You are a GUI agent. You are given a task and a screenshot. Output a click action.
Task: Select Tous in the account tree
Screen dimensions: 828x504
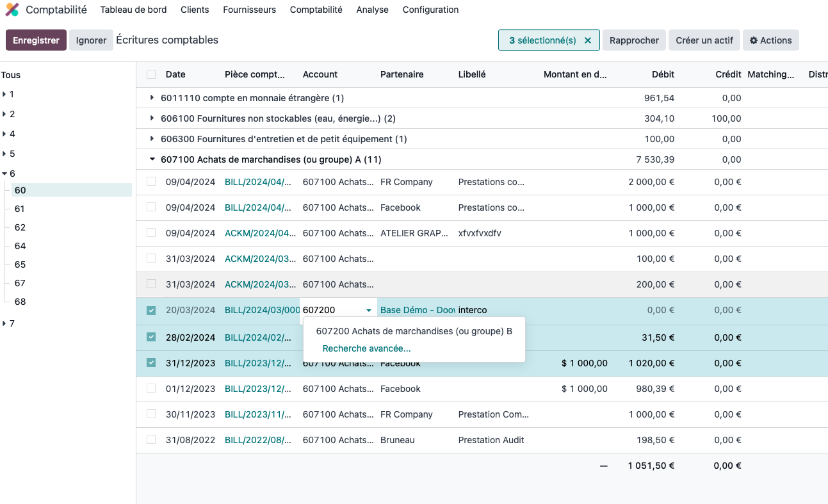click(11, 75)
